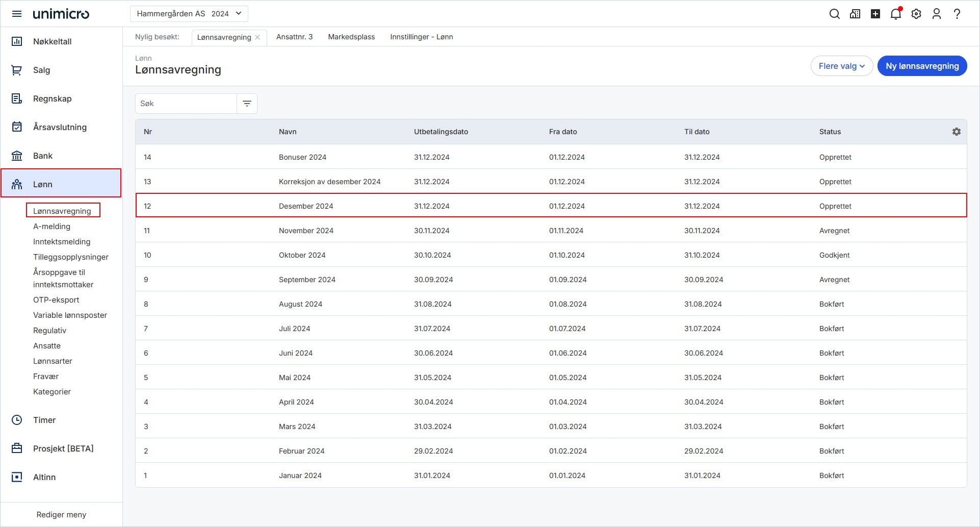Expand the Flere valg dropdown
The image size is (980, 527).
coord(841,66)
